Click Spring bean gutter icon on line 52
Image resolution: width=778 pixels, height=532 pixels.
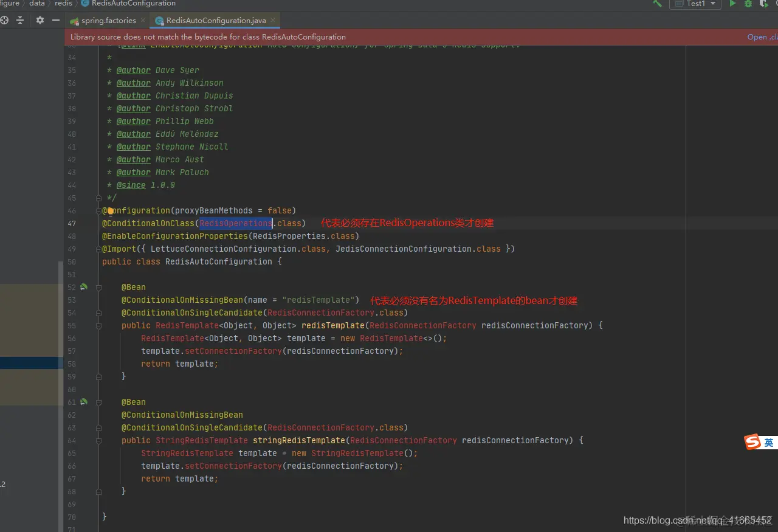point(83,287)
